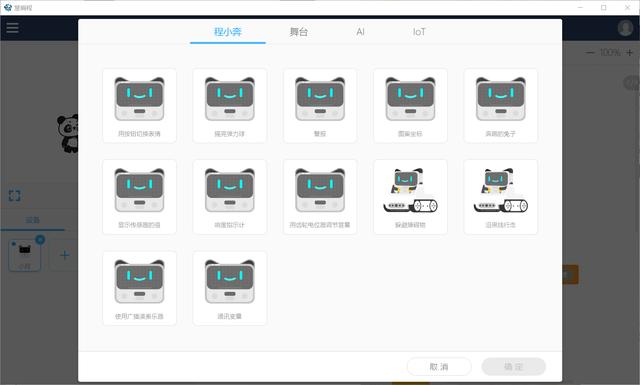Select the first tracked robot example thumbnail
Screen dimensions: 640x385
click(x=410, y=197)
